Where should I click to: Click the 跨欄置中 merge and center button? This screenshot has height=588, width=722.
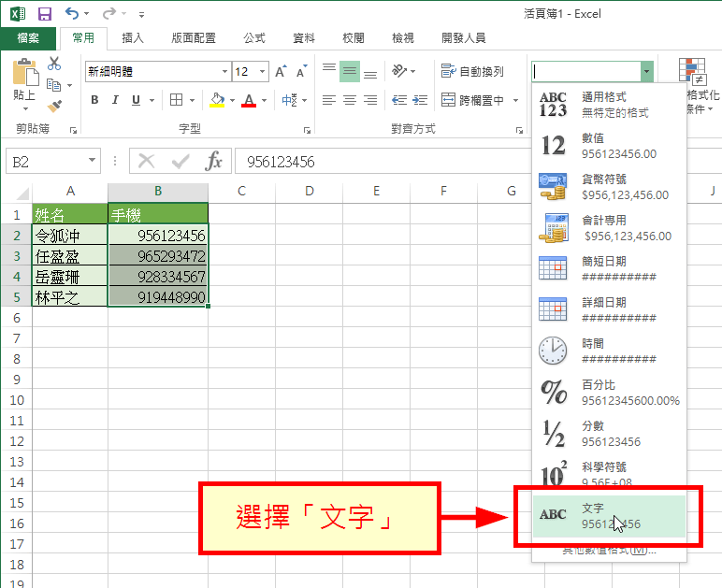coord(472,100)
